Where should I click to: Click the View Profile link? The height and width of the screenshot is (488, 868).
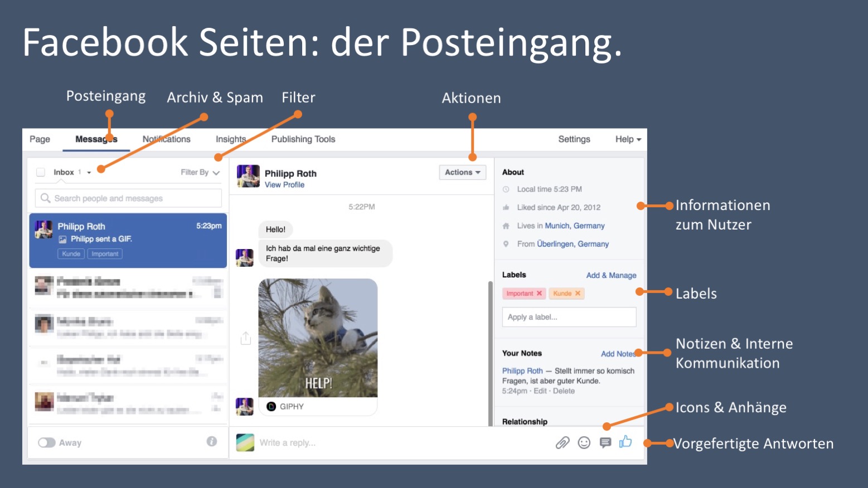click(284, 185)
